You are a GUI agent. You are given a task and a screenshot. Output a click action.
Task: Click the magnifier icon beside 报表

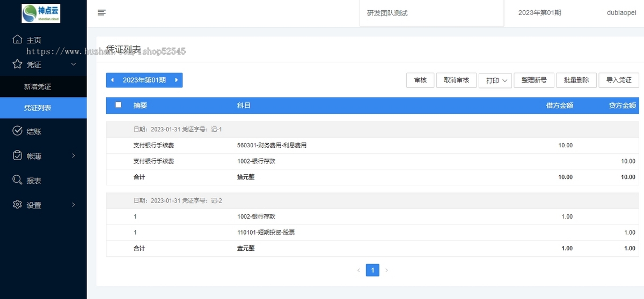pos(17,181)
